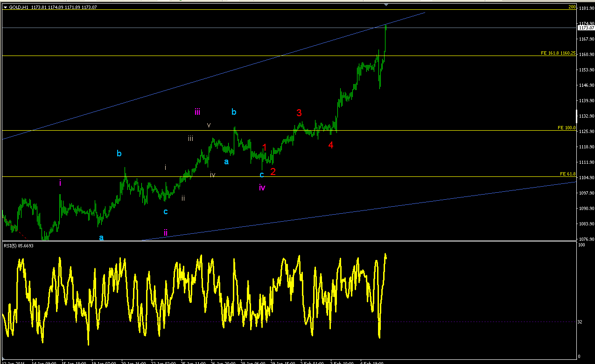Click the 1153.90 price axis label
This screenshot has height=364, width=595.
click(x=586, y=70)
